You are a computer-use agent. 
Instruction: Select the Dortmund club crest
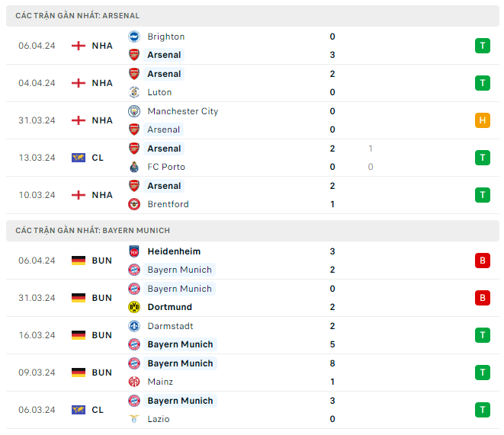pyautogui.click(x=134, y=307)
